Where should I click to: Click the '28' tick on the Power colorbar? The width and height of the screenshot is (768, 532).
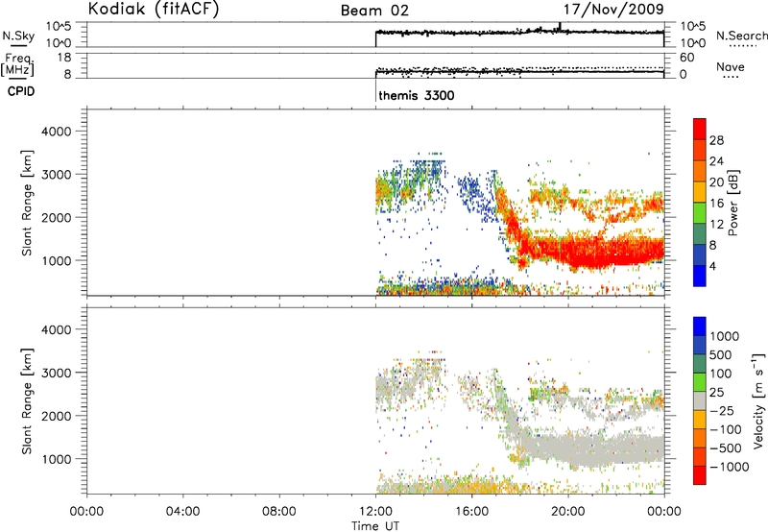tap(716, 140)
